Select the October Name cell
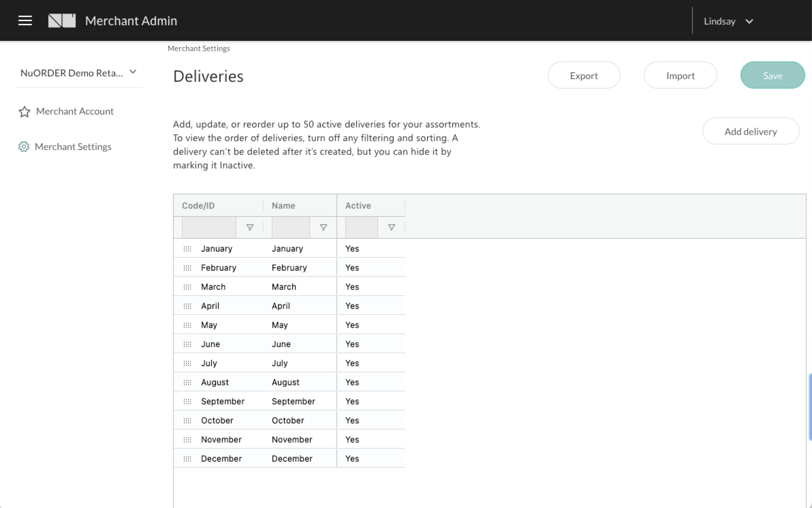Screen dimensions: 812x508 coord(300,420)
